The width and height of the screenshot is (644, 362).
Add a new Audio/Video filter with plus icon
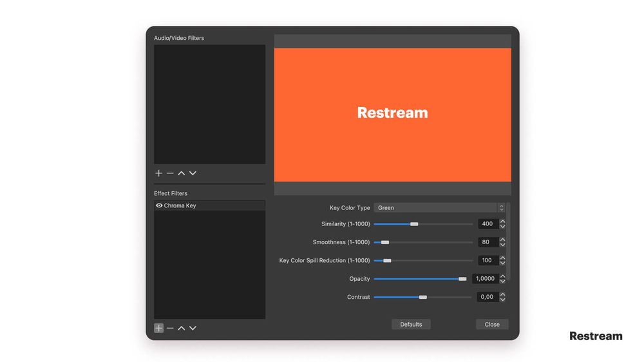pos(159,173)
